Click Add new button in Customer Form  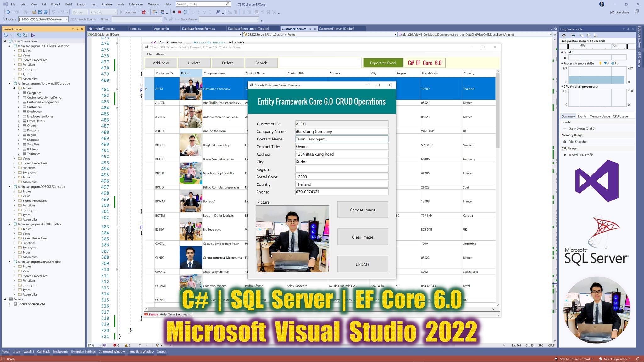[161, 63]
